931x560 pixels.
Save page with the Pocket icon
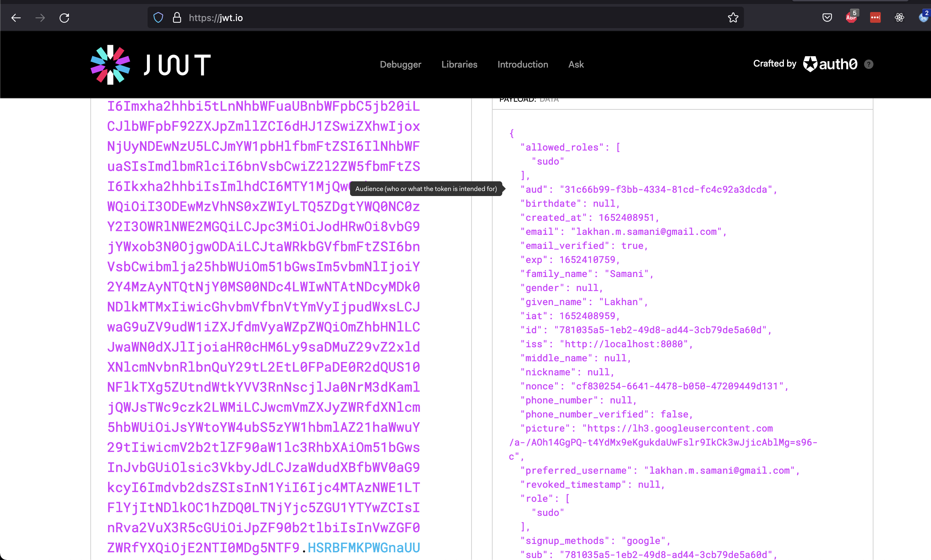(827, 18)
